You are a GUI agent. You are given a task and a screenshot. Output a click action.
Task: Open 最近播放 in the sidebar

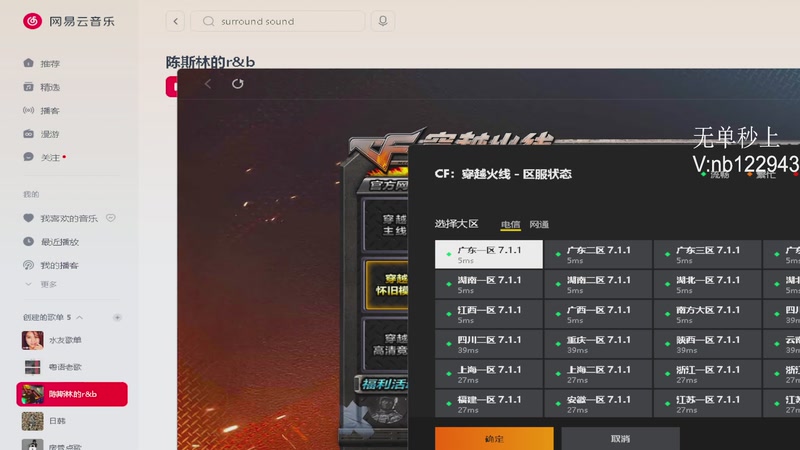(51, 241)
